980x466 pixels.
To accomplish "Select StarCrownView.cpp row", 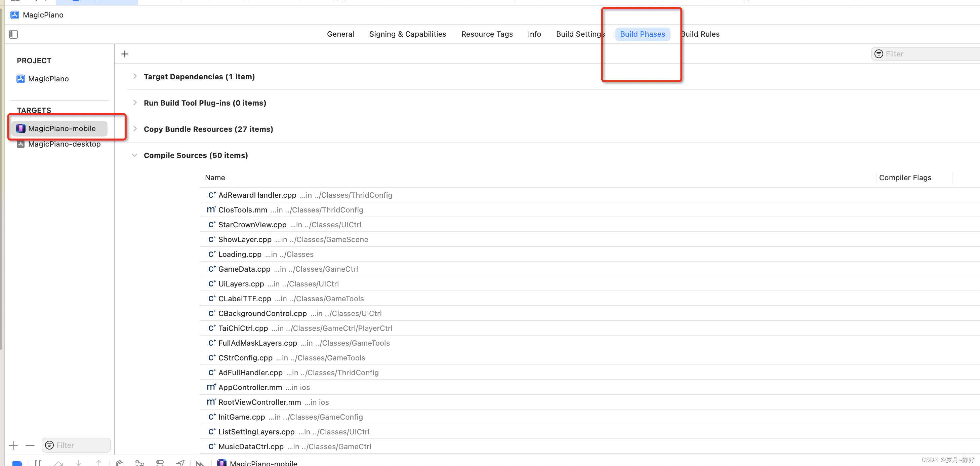I will [590, 225].
